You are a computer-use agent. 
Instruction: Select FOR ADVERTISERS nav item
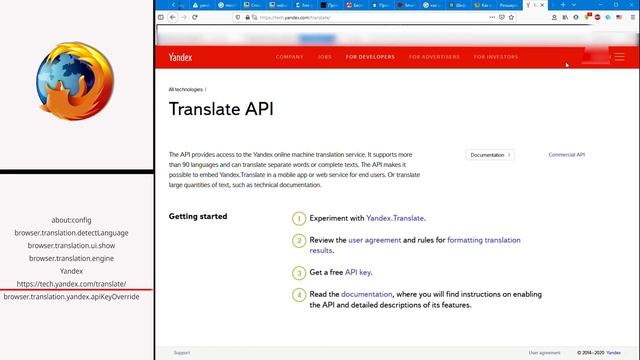[x=434, y=57]
